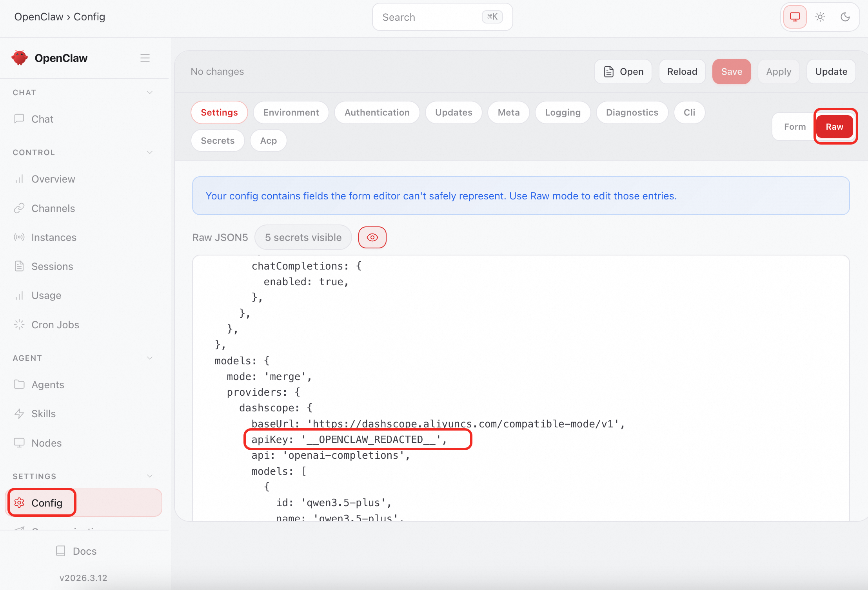
Task: Select the system theme monitor icon
Action: [795, 17]
